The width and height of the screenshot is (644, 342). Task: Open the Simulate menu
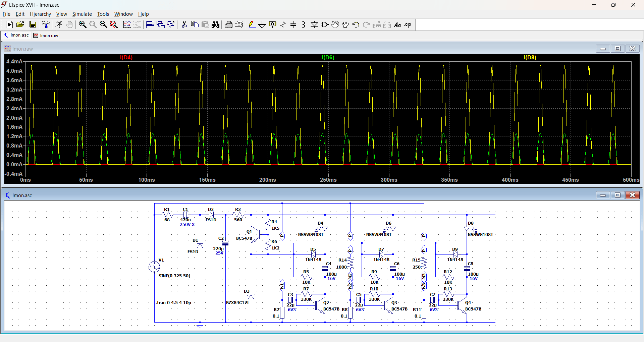point(82,14)
